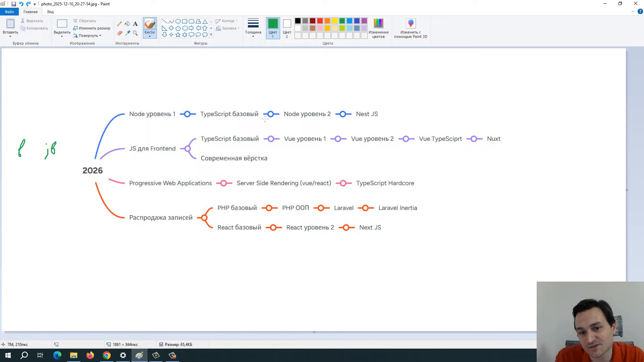This screenshot has height=362, width=644.
Task: Pick the bright red color swatch
Action: tap(320, 21)
